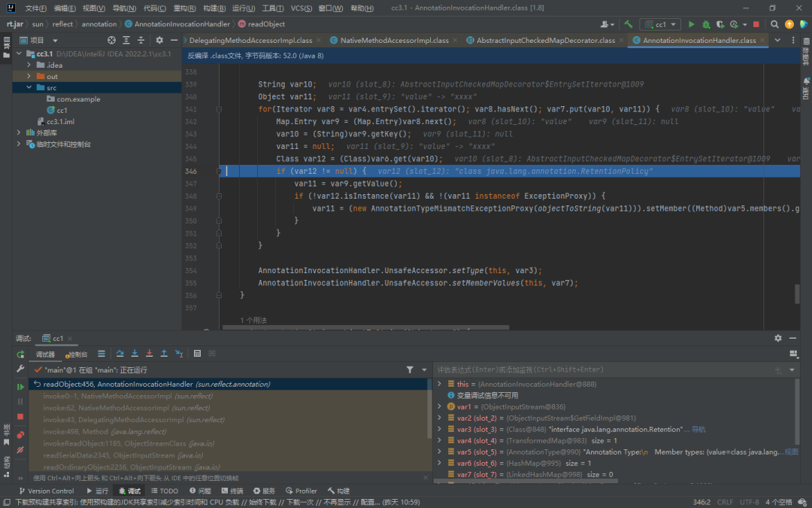Viewport: 812px width, 508px height.
Task: Open the TODO tool window
Action: (165, 491)
